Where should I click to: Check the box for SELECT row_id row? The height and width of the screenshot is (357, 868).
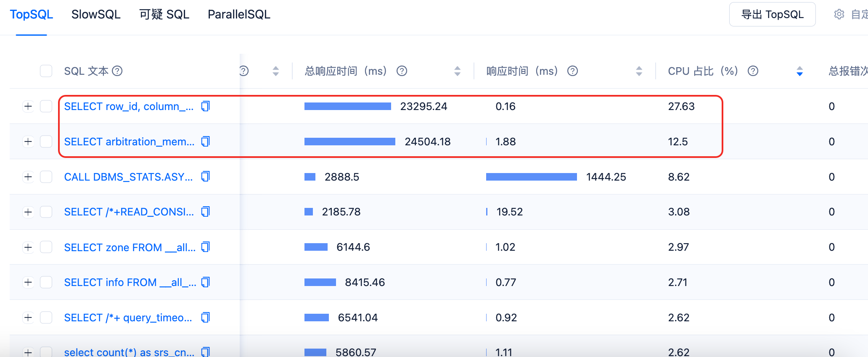click(46, 106)
